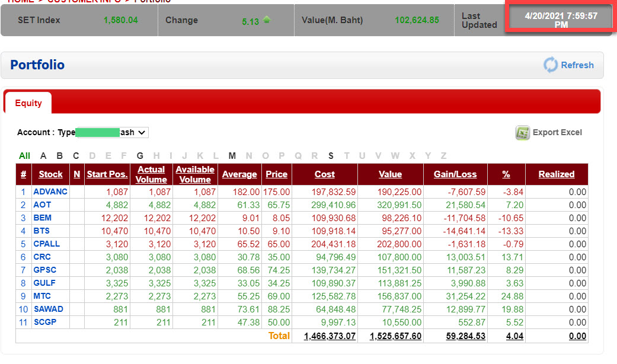
Task: Sort table by Available Volume header
Action: [195, 174]
